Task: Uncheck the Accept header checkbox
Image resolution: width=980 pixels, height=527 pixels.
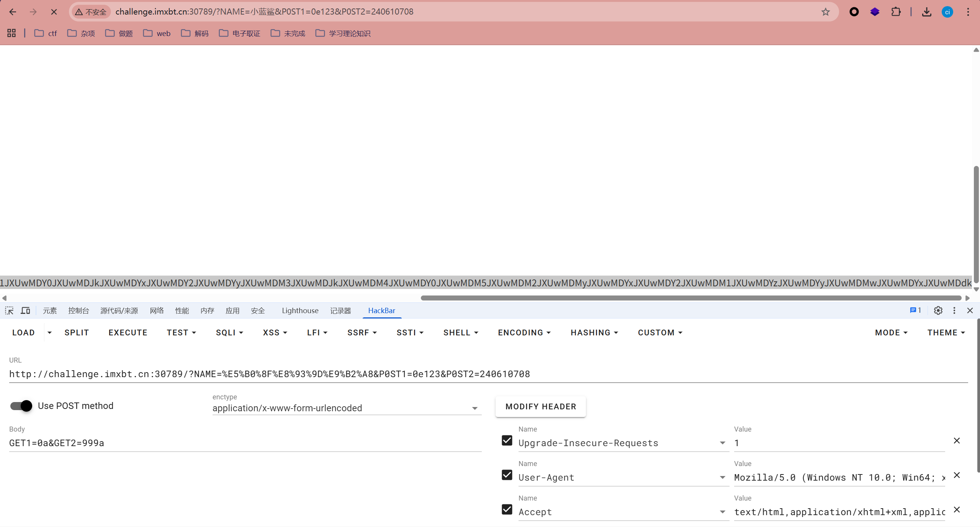Action: pyautogui.click(x=507, y=509)
